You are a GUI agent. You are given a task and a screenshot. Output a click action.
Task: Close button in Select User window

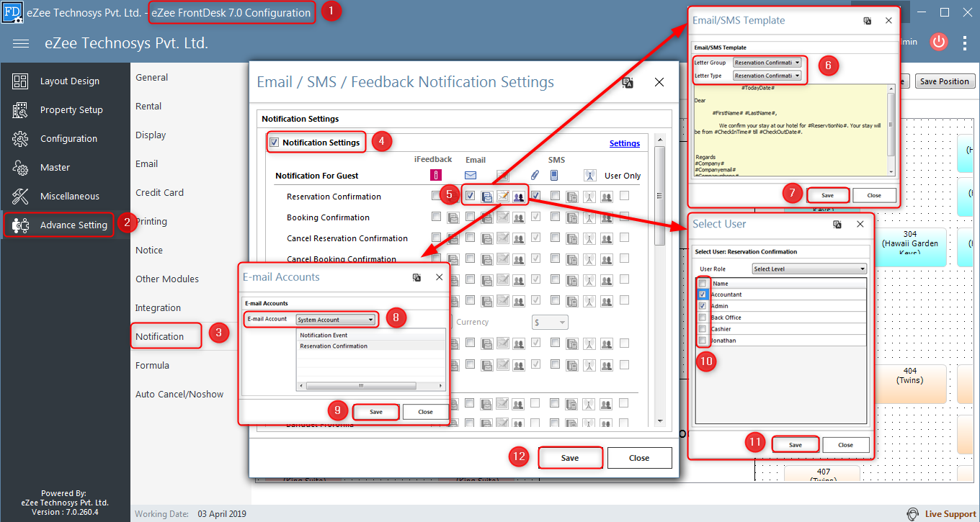tap(846, 445)
